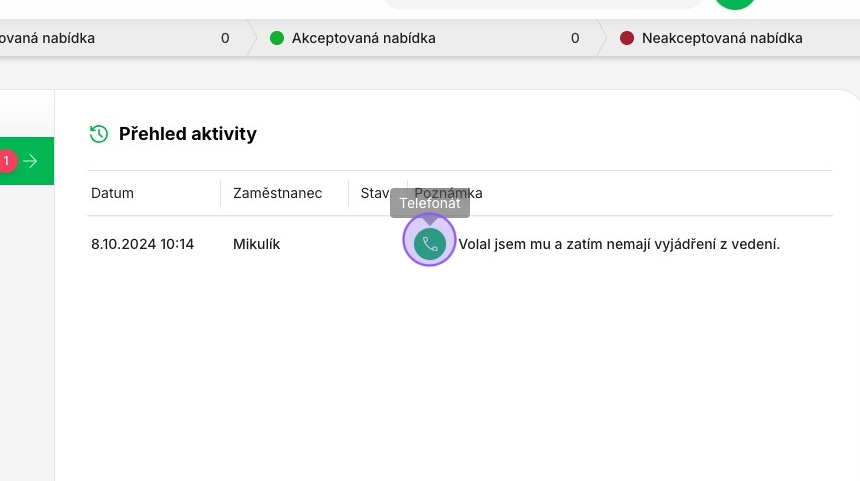
Task: Sort by the Zaměstnanec column header
Action: (x=278, y=193)
